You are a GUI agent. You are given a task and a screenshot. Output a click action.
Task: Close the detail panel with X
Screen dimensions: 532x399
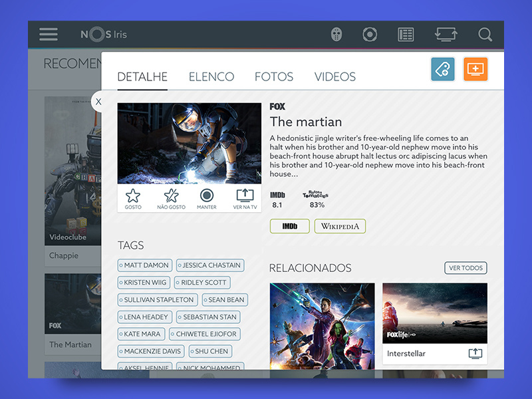(x=98, y=102)
